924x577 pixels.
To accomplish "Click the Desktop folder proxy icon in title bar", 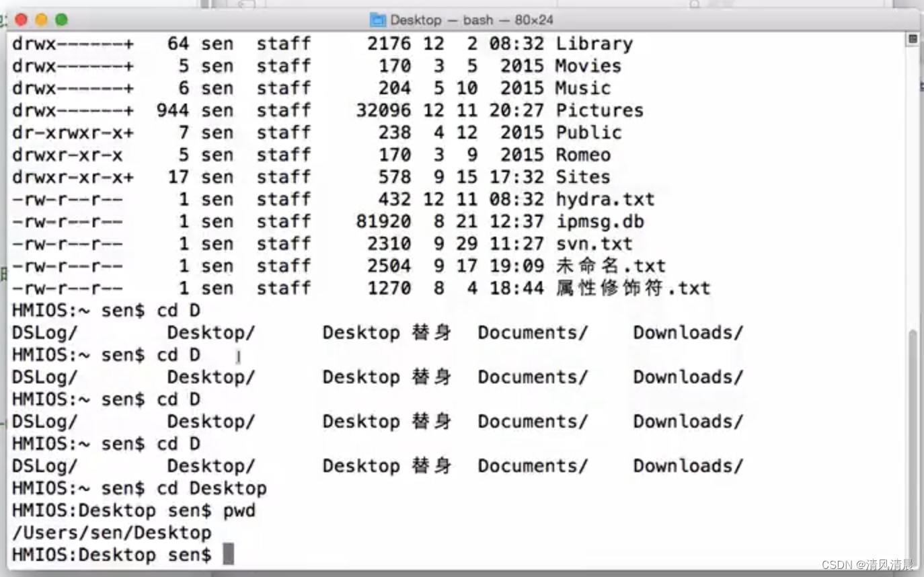I will (x=378, y=20).
